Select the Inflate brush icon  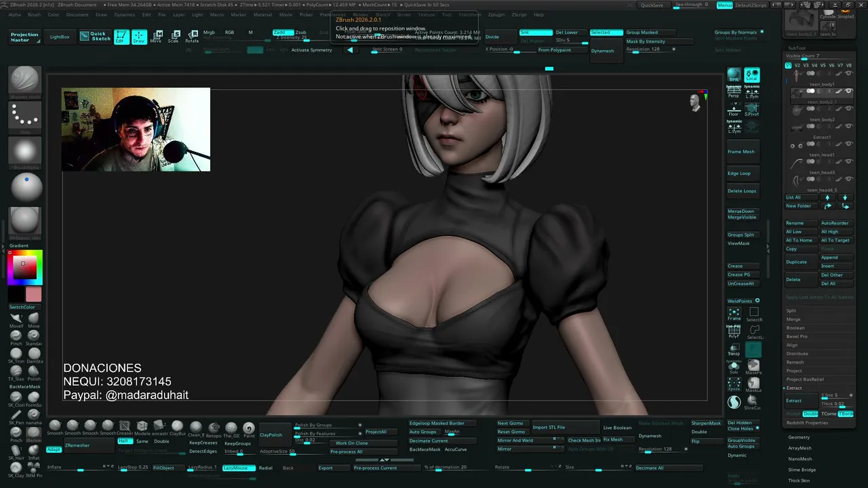point(34,452)
